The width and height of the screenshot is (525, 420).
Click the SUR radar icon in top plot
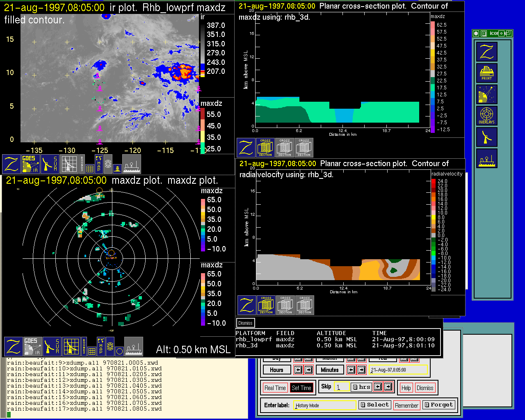[x=50, y=164]
